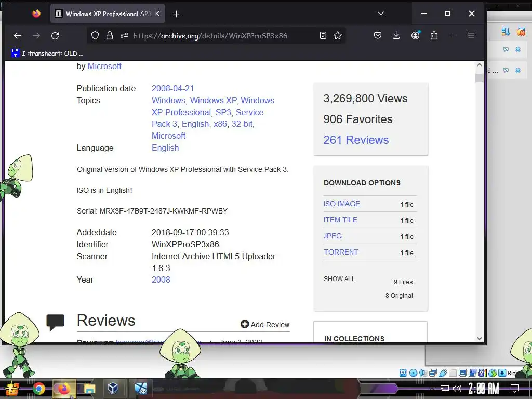Click the page scrollbar down arrow
532x399 pixels.
pyautogui.click(x=480, y=338)
